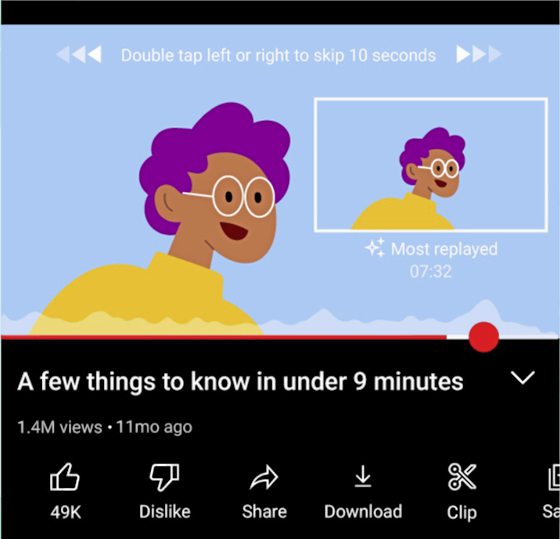Tap the fast-forward triple-arrow icon

(479, 55)
